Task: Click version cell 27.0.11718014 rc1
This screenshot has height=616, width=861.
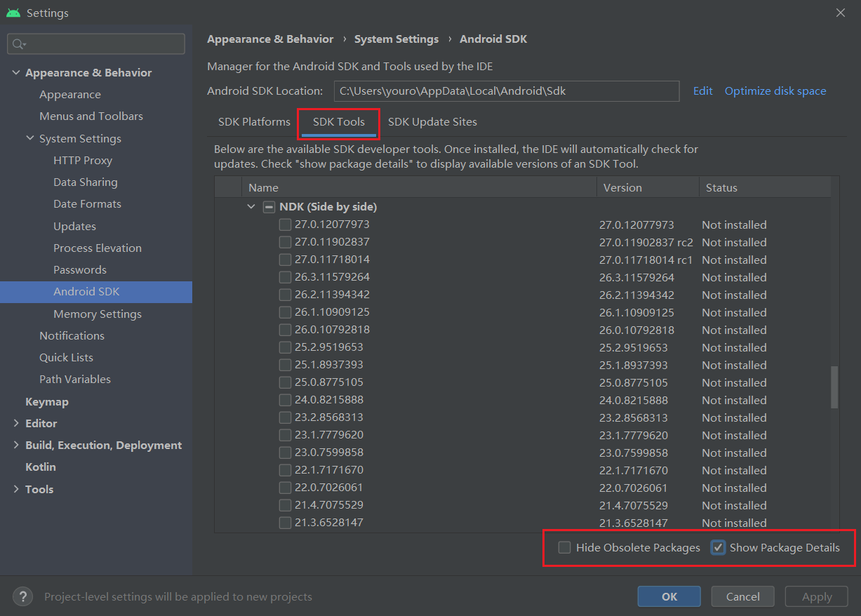Action: pos(646,260)
